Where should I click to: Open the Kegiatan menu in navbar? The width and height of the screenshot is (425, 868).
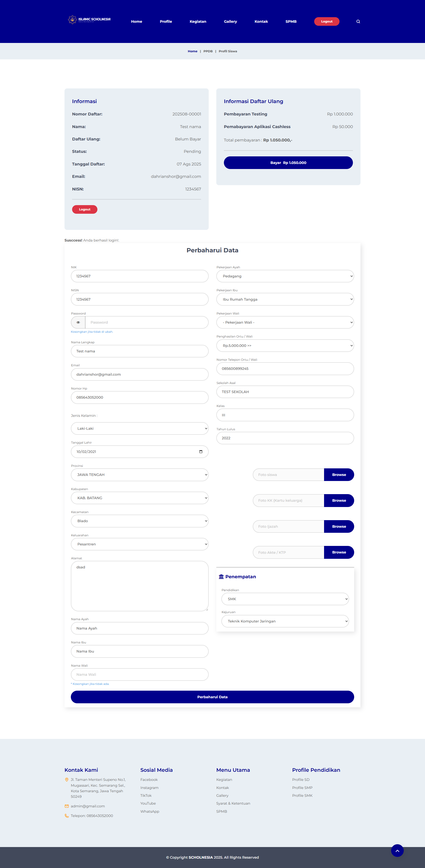click(x=198, y=21)
